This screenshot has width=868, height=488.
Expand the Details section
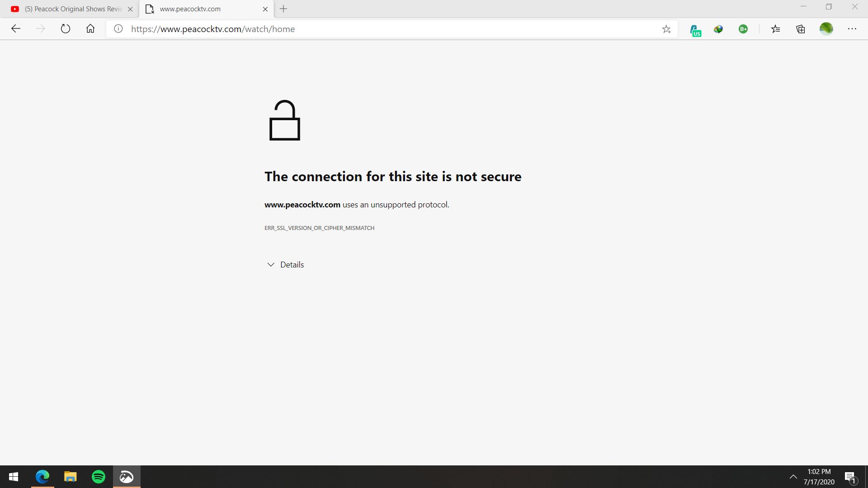coord(285,265)
